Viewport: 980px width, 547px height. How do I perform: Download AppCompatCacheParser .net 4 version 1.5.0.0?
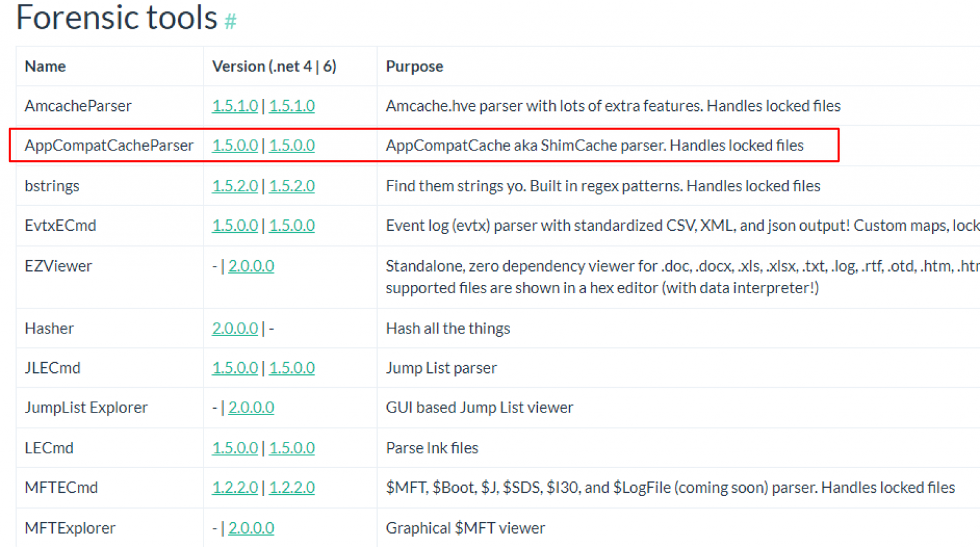point(235,145)
